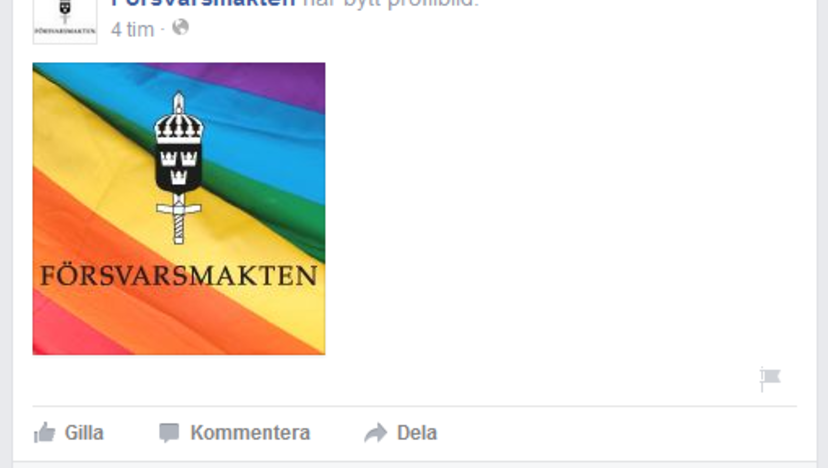Image resolution: width=828 pixels, height=468 pixels.
Task: Select the 'Dela' text label
Action: click(x=417, y=433)
